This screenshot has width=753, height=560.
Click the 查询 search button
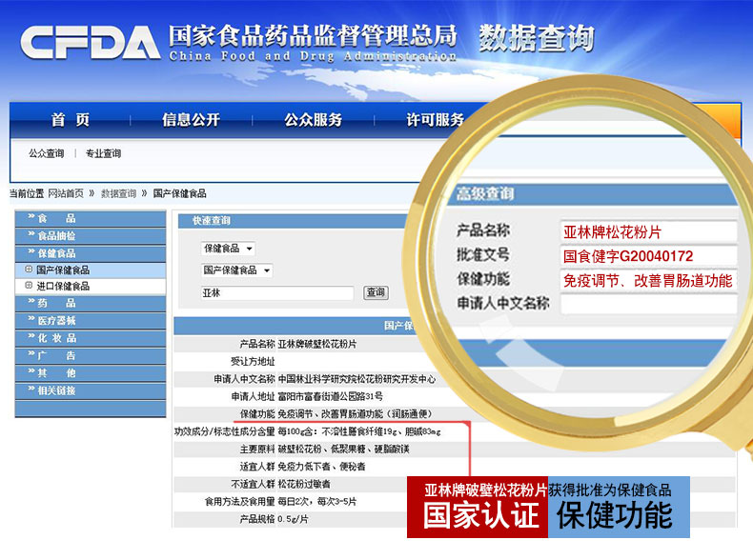(376, 292)
